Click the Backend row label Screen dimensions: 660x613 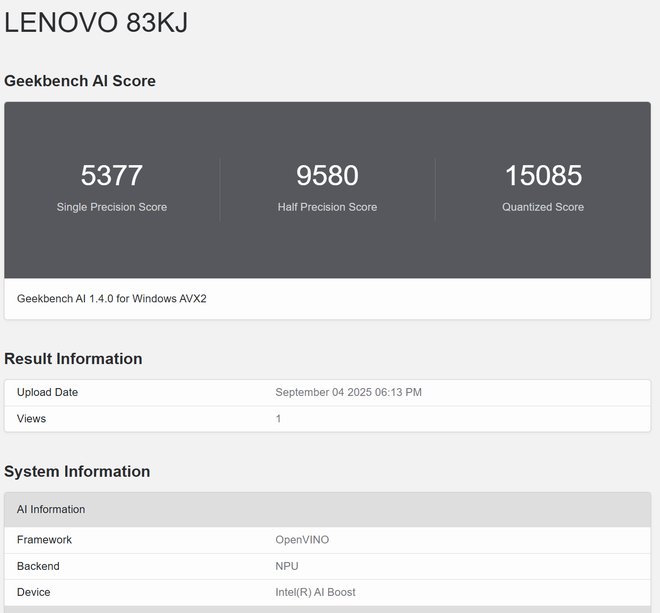point(38,566)
